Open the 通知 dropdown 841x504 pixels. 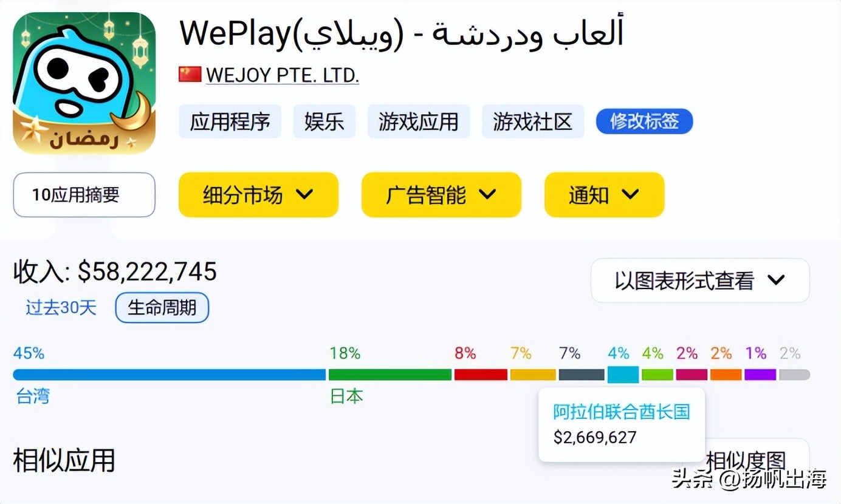[x=604, y=195]
